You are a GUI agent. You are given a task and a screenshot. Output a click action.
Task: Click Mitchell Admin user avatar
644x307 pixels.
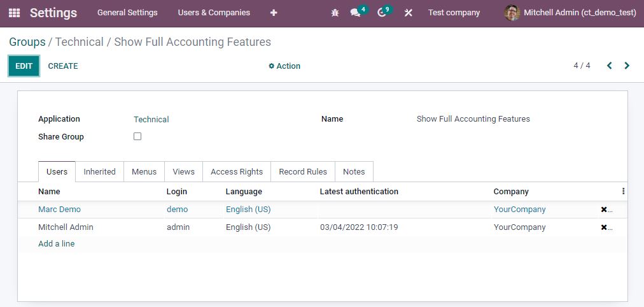tap(512, 13)
